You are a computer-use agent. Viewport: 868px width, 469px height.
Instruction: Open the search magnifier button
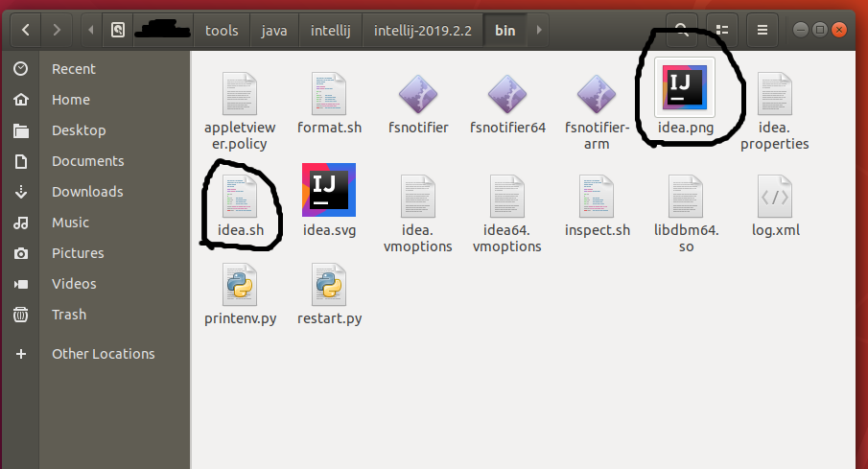pyautogui.click(x=682, y=30)
